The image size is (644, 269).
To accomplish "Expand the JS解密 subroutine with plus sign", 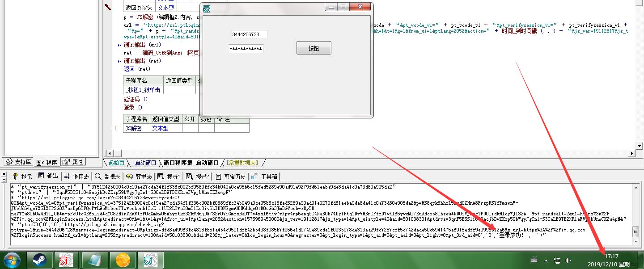I will pos(115,128).
